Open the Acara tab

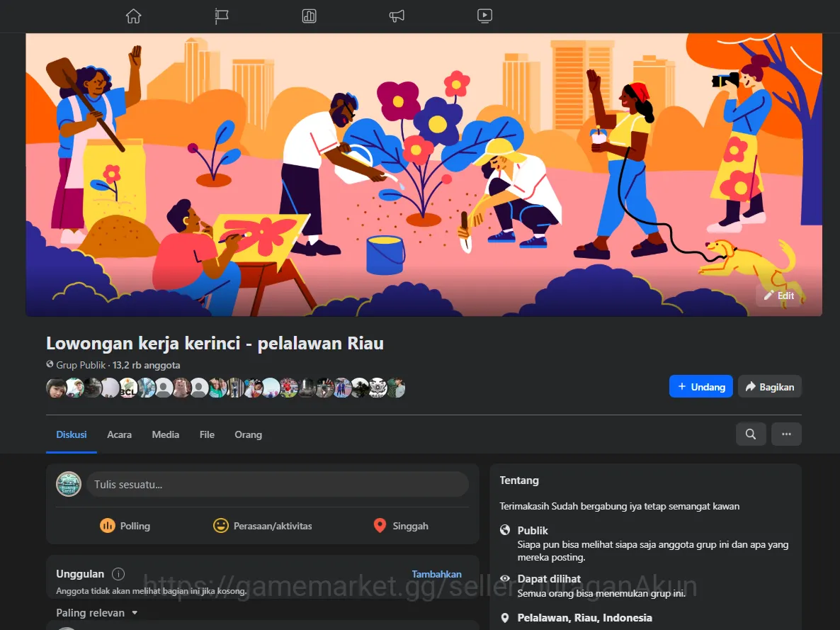pos(119,434)
